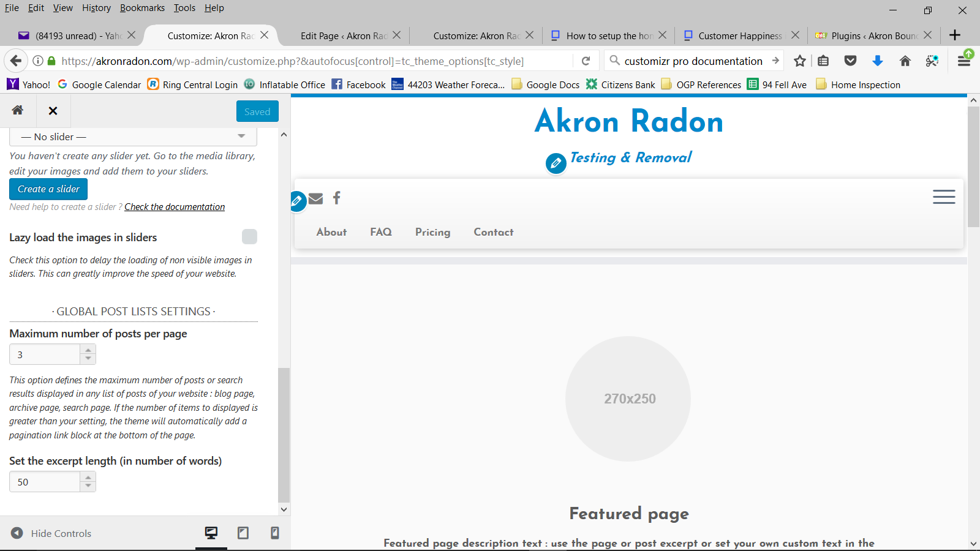The height and width of the screenshot is (551, 980).
Task: Open the No slider dropdown
Action: pos(133,137)
